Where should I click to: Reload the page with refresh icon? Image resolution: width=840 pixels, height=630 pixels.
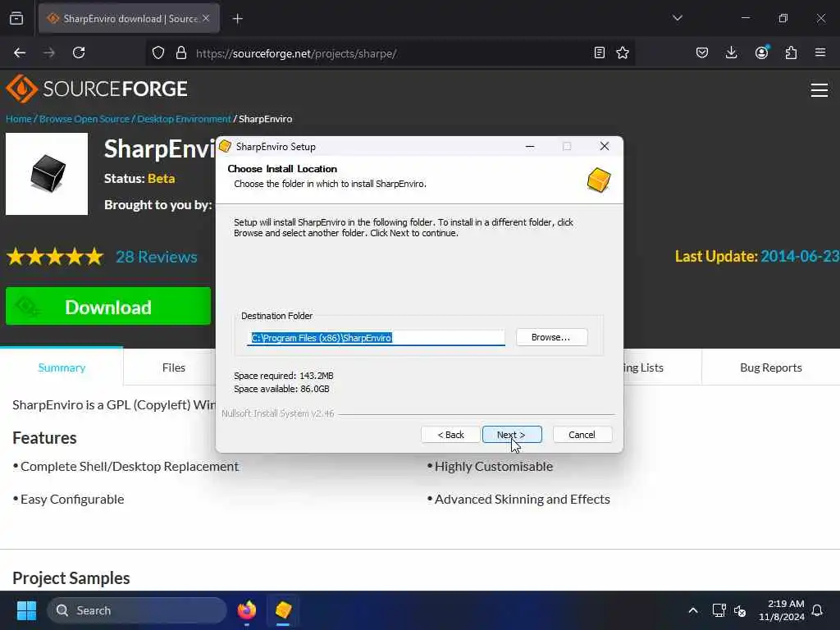(x=79, y=52)
